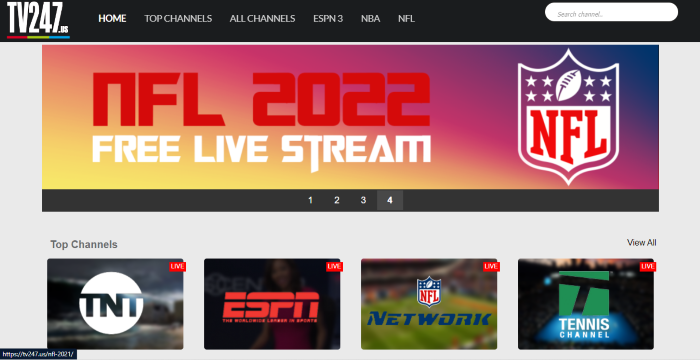The height and width of the screenshot is (360, 700).
Task: Click the LIVE badge on ESPN
Action: [334, 266]
